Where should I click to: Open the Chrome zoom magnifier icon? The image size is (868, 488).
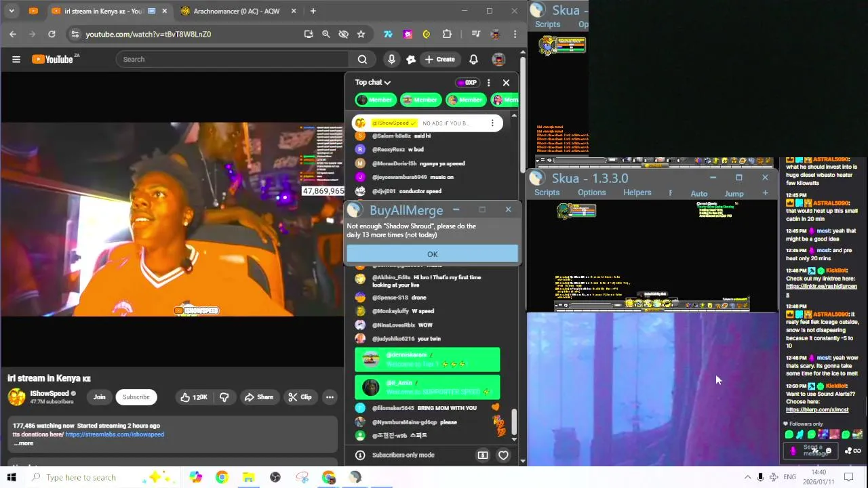(x=326, y=34)
